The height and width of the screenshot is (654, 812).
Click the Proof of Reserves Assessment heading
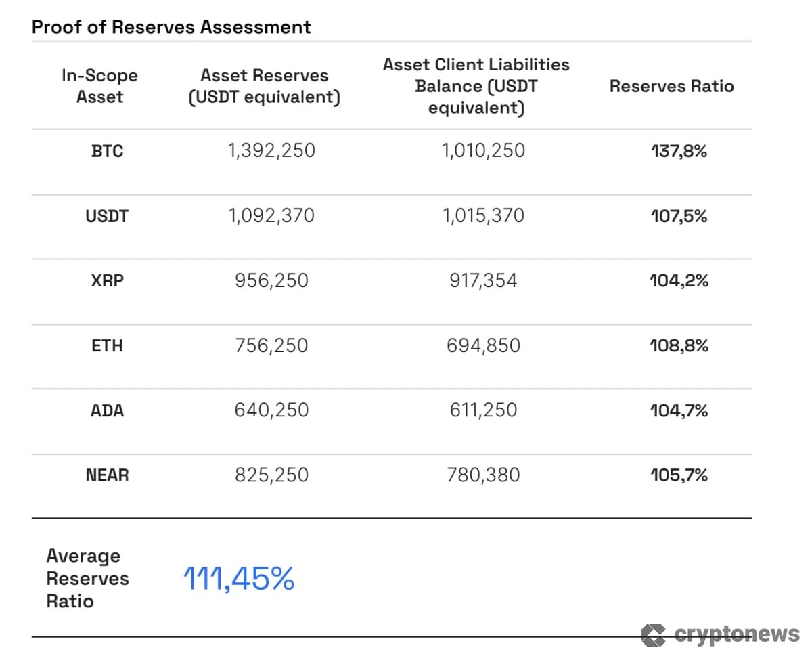(x=171, y=27)
